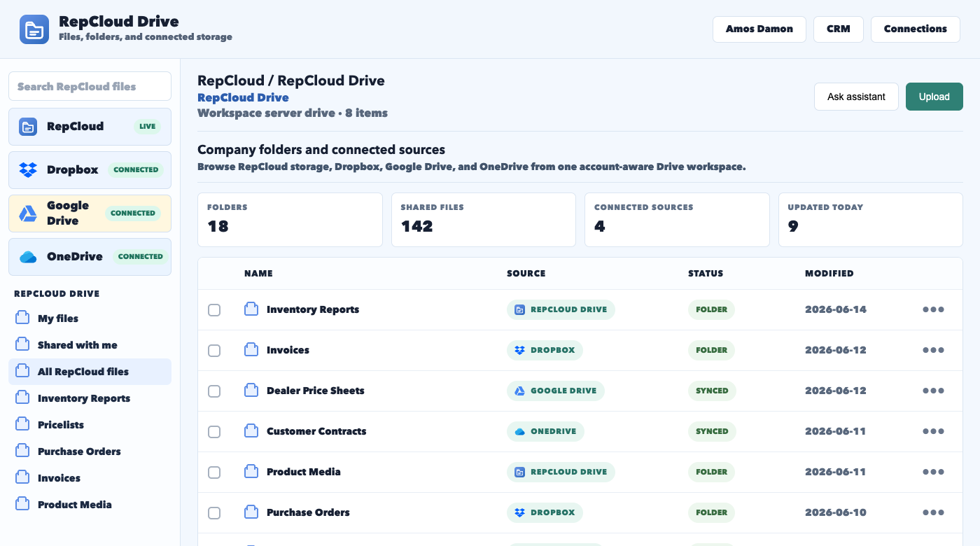This screenshot has height=546, width=980.
Task: Click Connected badge next to Dropbox
Action: [x=136, y=170]
